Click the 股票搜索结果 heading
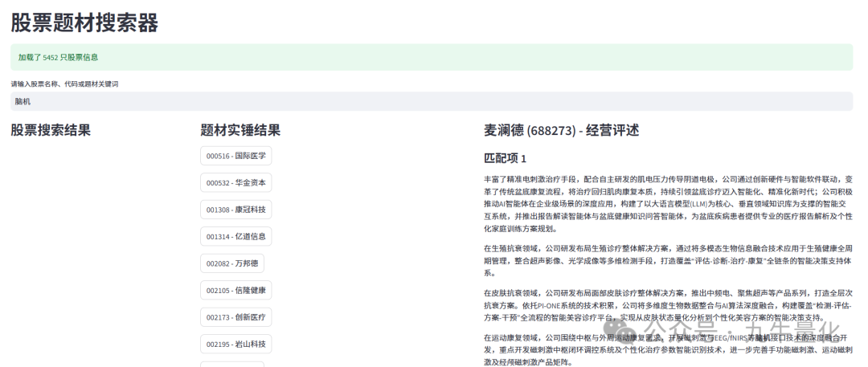 [51, 130]
